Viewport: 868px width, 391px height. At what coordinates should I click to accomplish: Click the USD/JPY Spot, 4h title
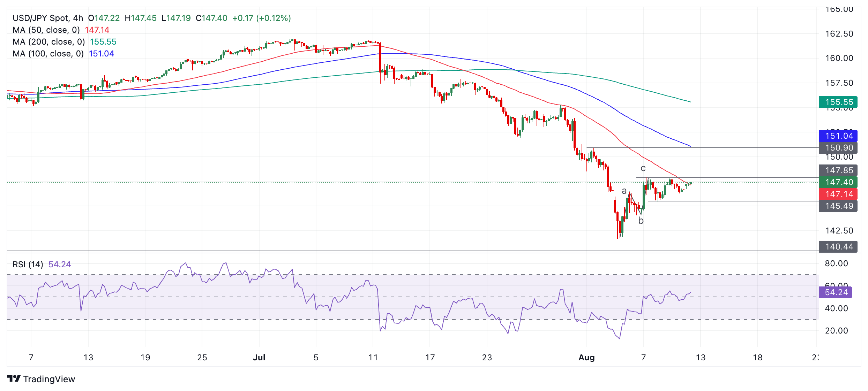[48, 18]
